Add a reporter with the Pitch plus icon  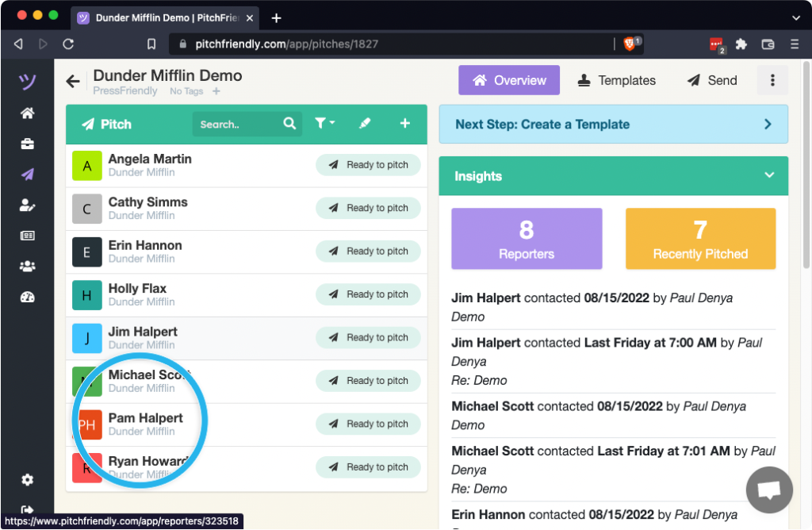(404, 124)
